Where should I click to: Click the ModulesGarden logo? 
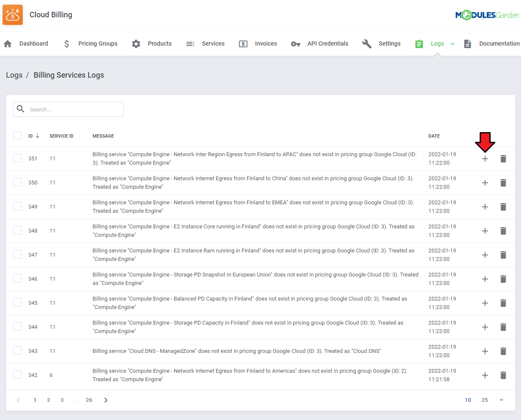click(487, 15)
